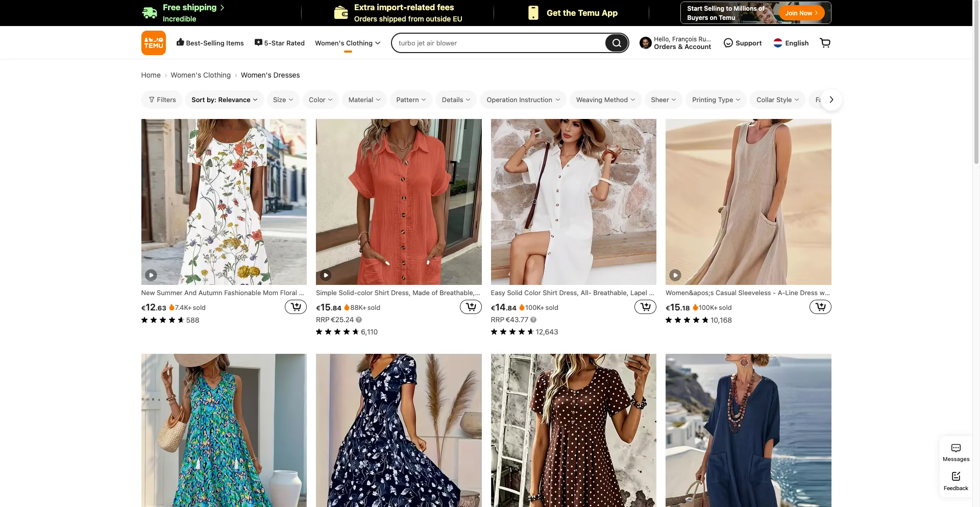Expand the Operation Instruction filter
Image resolution: width=980 pixels, height=507 pixels.
click(523, 100)
